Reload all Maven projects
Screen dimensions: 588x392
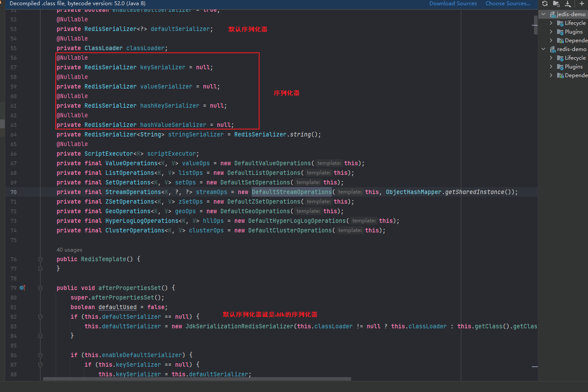tap(545, 3)
